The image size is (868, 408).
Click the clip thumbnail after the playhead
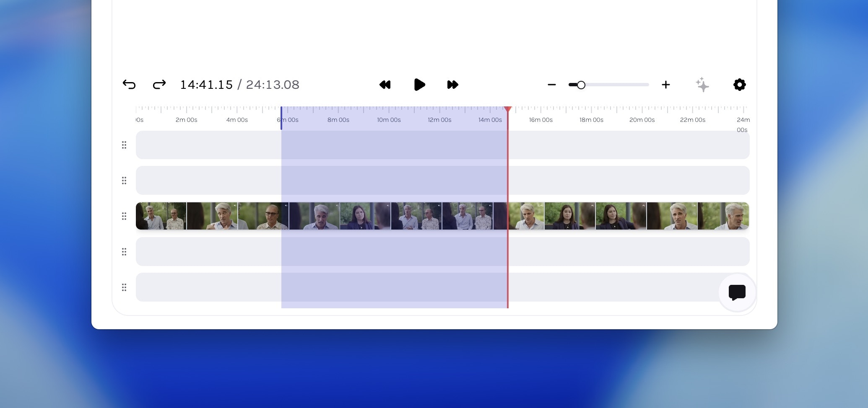tap(526, 216)
